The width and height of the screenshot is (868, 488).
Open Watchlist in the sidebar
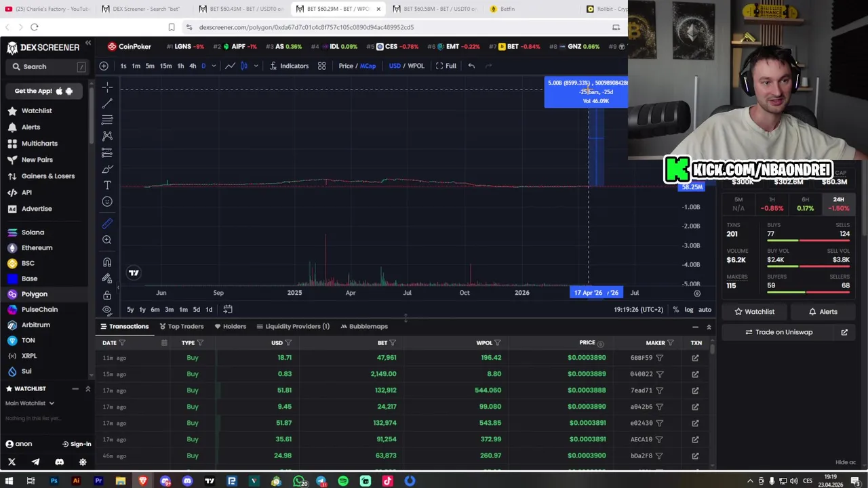point(37,110)
